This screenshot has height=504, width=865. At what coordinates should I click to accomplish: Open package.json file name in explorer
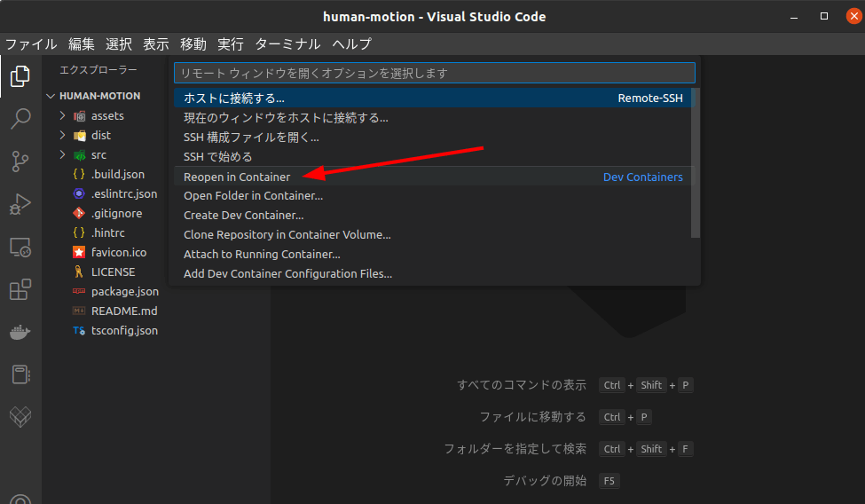pos(125,291)
